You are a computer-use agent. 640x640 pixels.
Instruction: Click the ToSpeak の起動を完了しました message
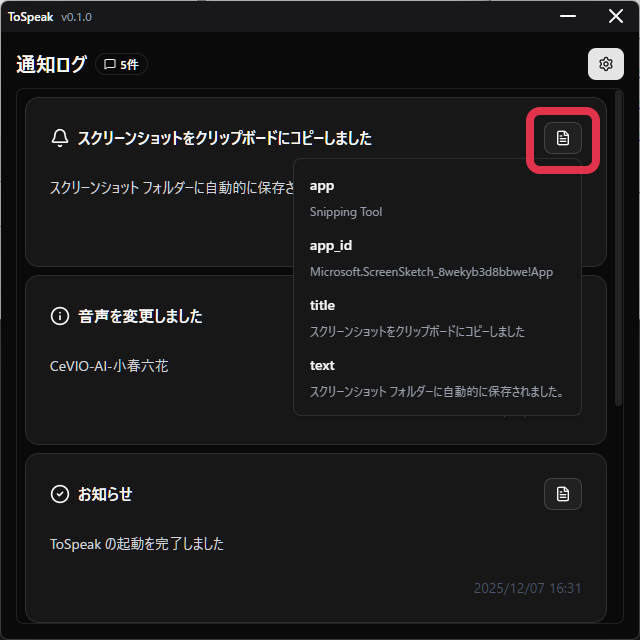click(137, 544)
